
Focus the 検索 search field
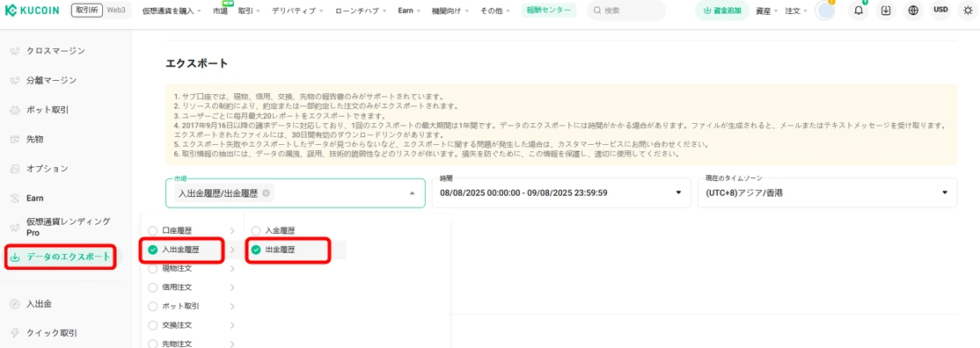click(x=626, y=11)
